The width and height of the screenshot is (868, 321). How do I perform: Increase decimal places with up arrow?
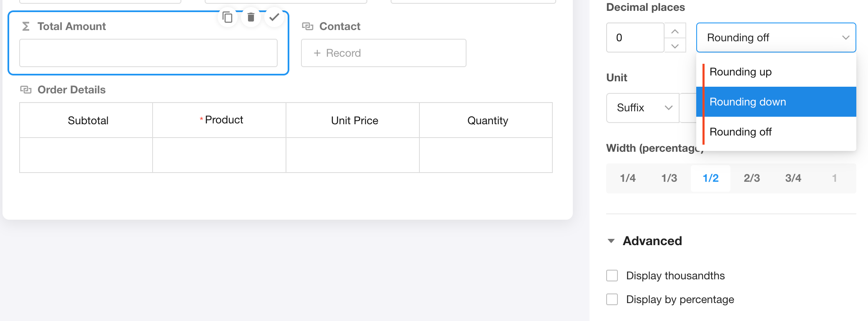pyautogui.click(x=675, y=31)
